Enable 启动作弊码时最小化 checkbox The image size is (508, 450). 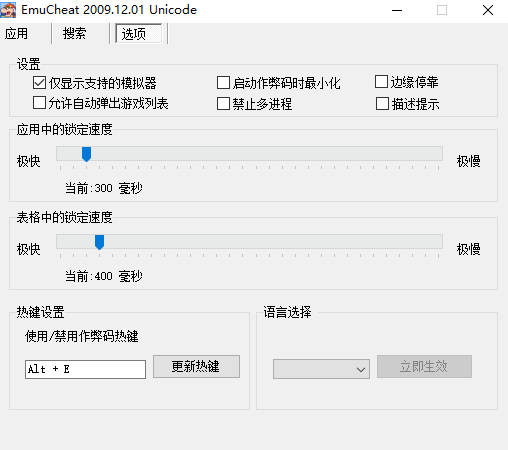(x=223, y=83)
